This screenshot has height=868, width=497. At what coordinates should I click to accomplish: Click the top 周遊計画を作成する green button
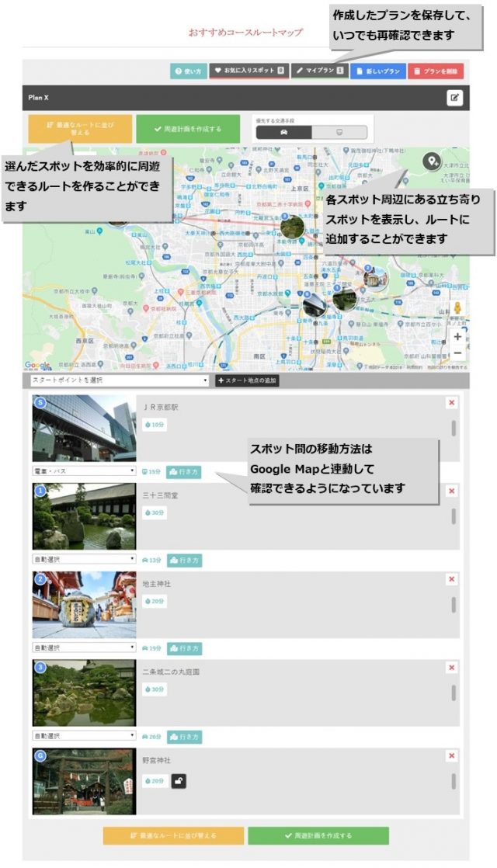click(187, 129)
